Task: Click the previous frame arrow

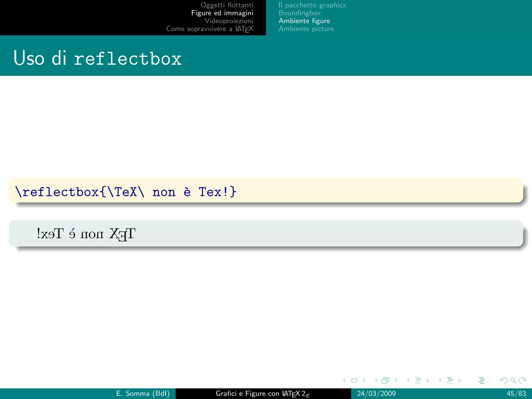Action: pyautogui.click(x=376, y=381)
